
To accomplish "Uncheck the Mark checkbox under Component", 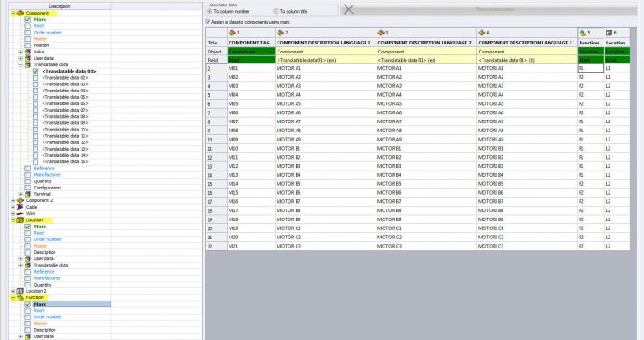I will [28, 19].
